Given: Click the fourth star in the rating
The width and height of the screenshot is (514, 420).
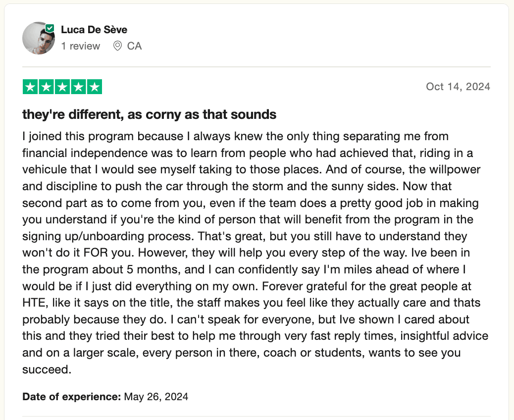Looking at the screenshot, I should (x=78, y=87).
